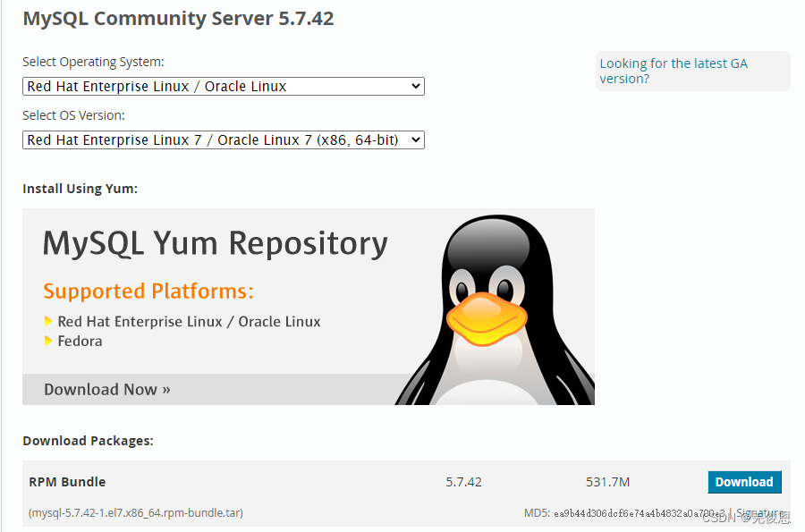Click the mysql-5.7.42 rpm-bundle.tar filename
Screen dimensions: 805x532
coord(136,512)
